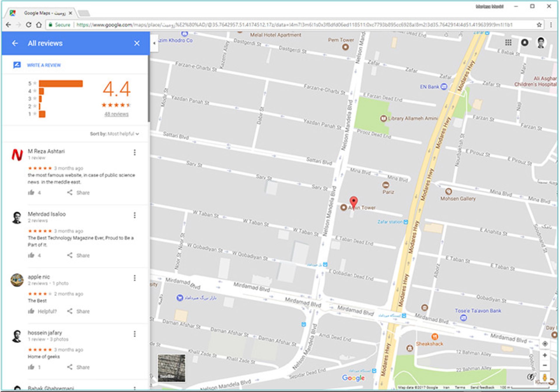The image size is (560, 392).
Task: Select Sheakshack restaurant marker
Action: pos(435,337)
